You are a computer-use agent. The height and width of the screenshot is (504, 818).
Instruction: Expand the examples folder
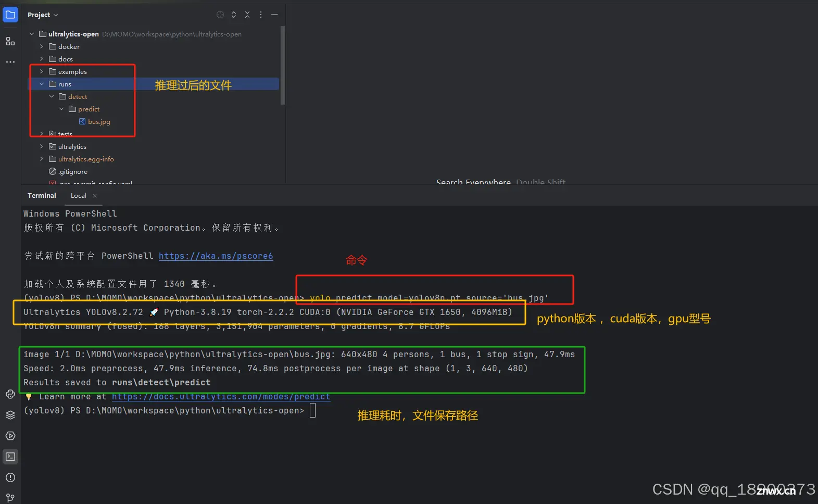click(42, 71)
